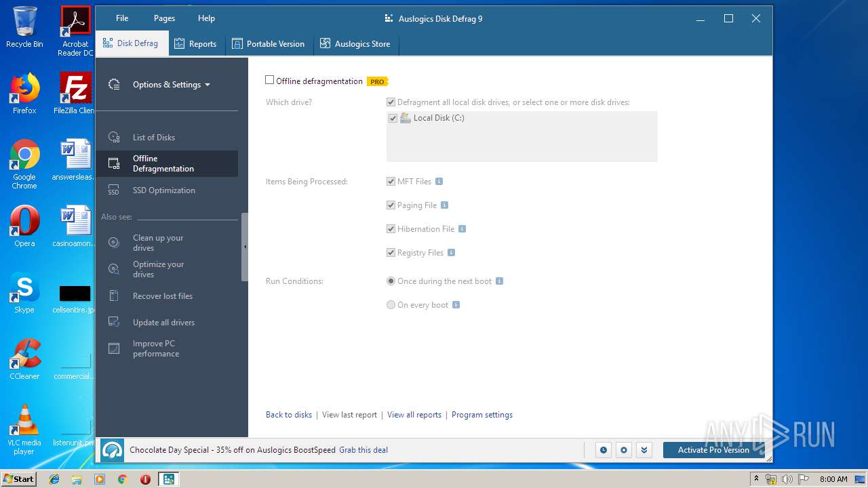Select On every boot option
The image size is (868, 488).
(391, 305)
